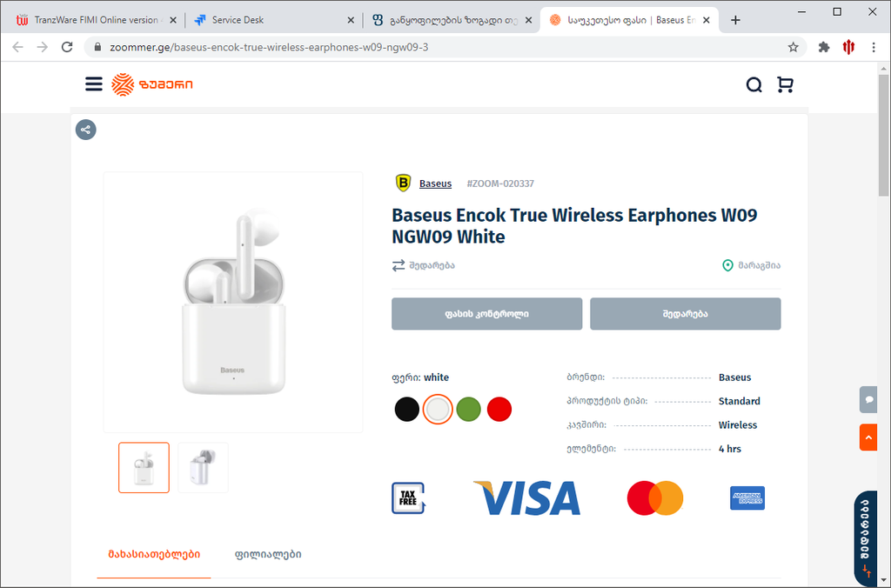Open the browser extensions puzzle icon
This screenshot has width=891, height=588.
[824, 47]
